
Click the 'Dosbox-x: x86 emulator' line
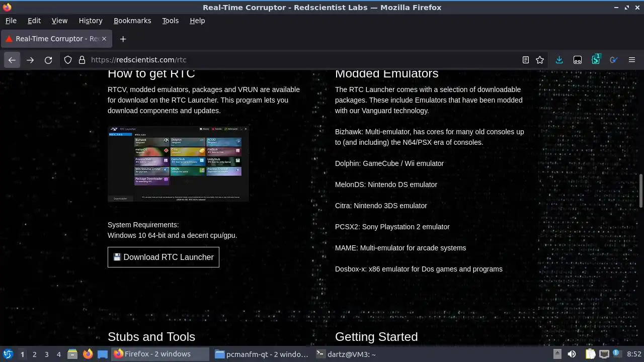pyautogui.click(x=419, y=269)
